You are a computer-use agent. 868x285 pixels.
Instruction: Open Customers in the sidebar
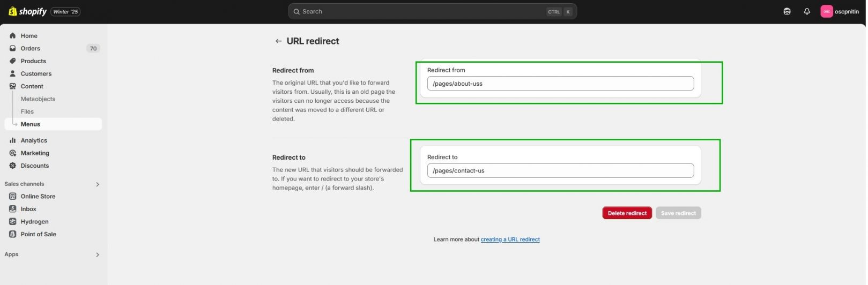coord(36,74)
